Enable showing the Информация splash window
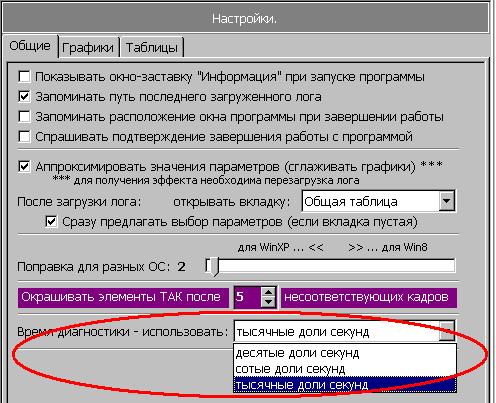 (24, 76)
